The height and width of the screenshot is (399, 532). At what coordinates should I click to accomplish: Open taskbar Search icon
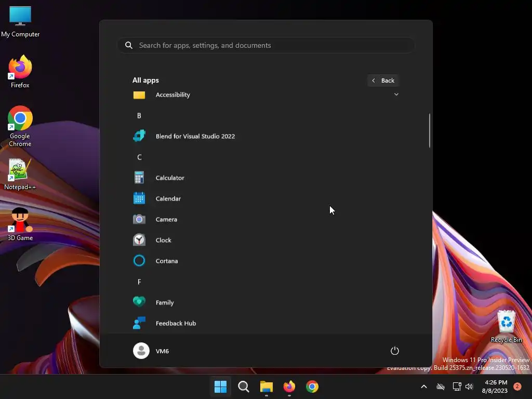coord(244,387)
